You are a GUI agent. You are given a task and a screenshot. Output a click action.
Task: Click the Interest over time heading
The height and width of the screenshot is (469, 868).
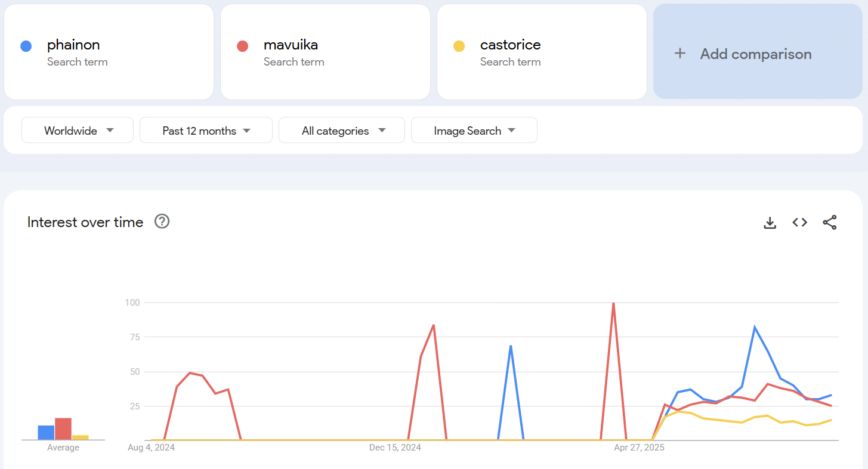point(85,222)
